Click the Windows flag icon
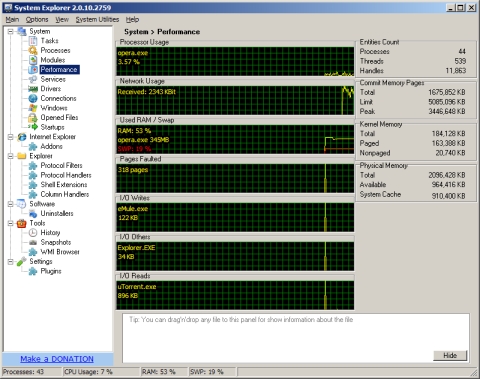The image size is (480, 379). pyautogui.click(x=33, y=108)
